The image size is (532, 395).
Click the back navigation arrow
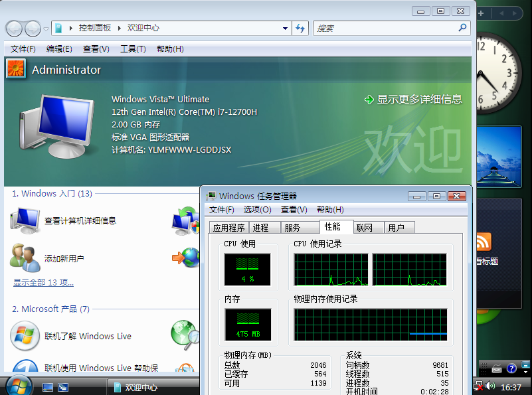pyautogui.click(x=14, y=29)
